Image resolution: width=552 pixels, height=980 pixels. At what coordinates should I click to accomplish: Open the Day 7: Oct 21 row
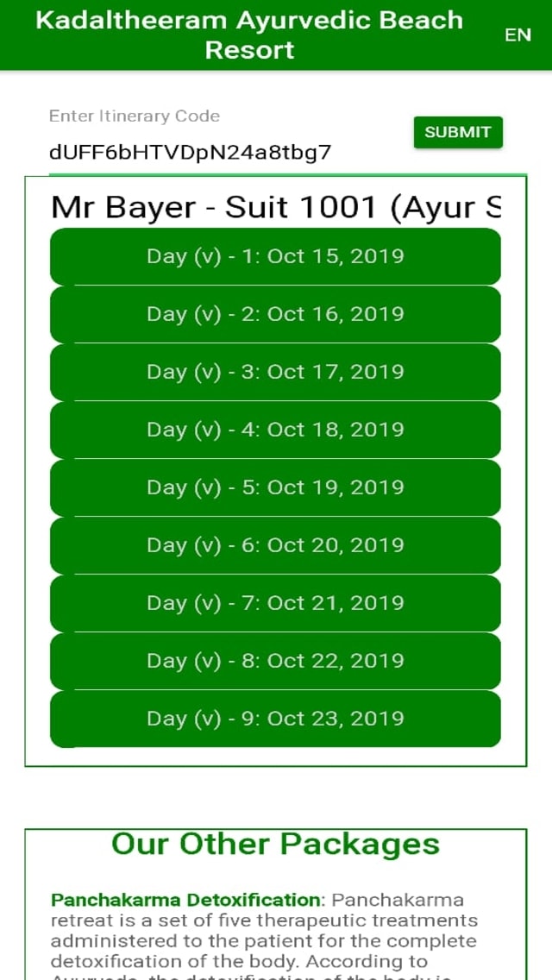click(275, 603)
